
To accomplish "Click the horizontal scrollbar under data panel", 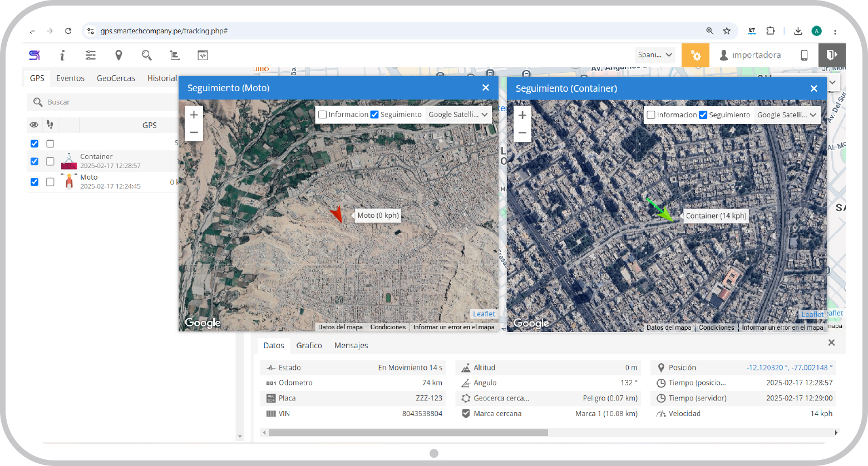I will pyautogui.click(x=408, y=433).
